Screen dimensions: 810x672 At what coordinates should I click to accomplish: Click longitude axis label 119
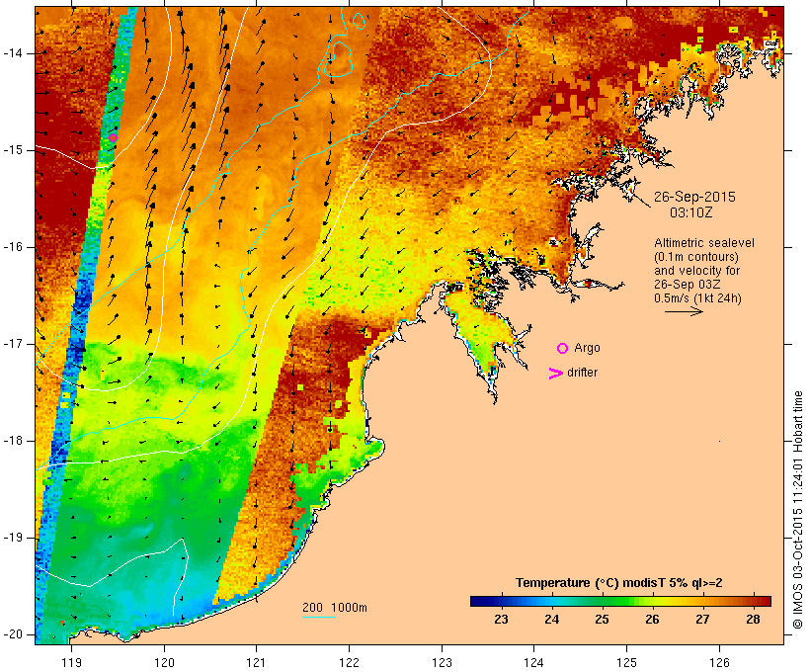coord(71,662)
